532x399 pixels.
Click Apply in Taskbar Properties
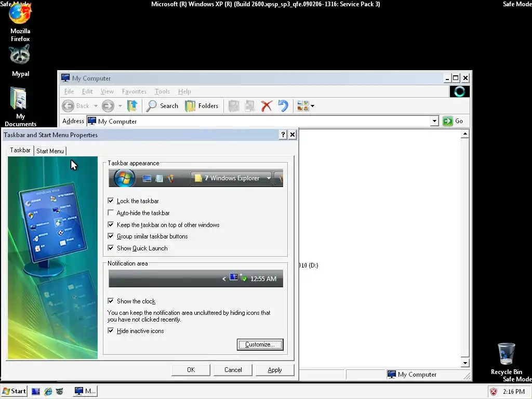[275, 370]
